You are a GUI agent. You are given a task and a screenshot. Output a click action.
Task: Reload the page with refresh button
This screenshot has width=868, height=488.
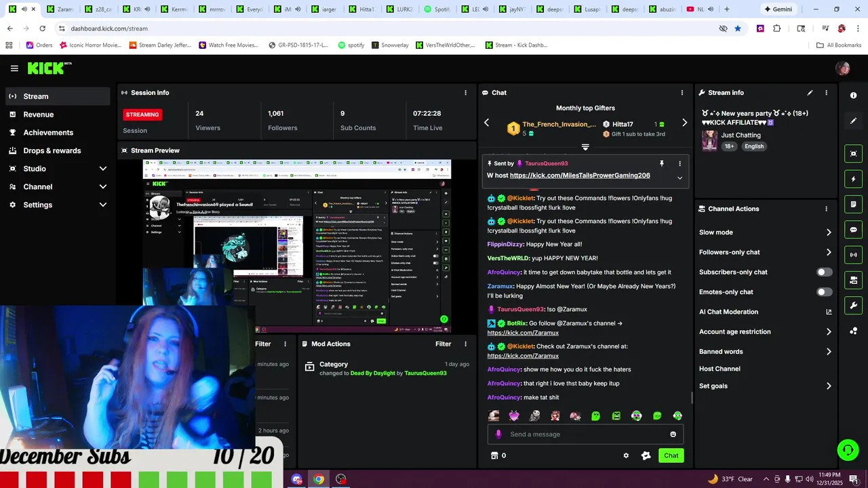[42, 28]
